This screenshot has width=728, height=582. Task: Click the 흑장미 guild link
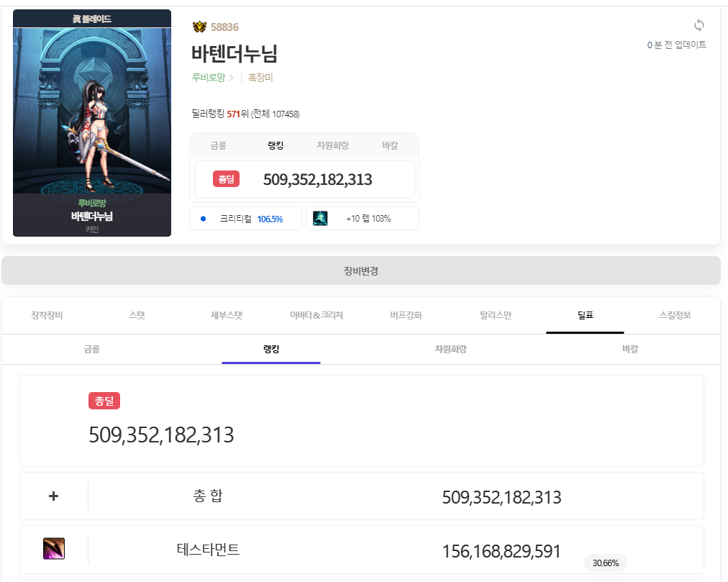point(260,78)
